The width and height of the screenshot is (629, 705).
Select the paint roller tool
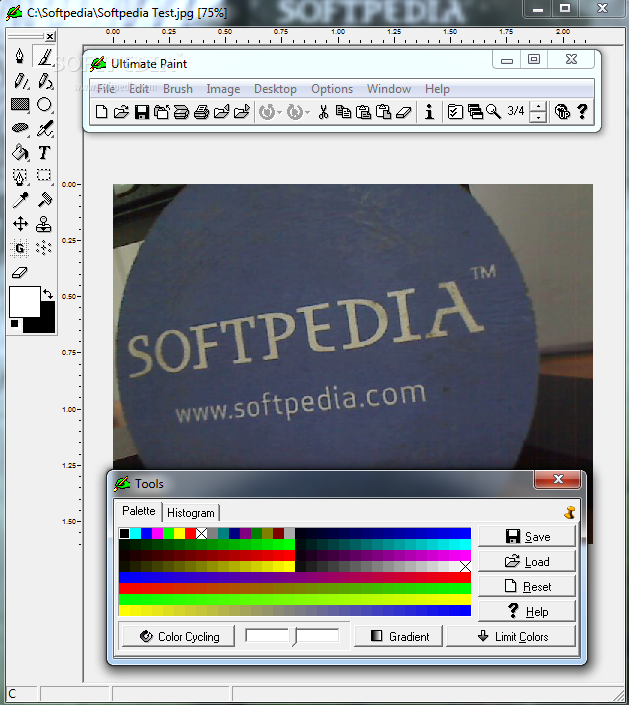tap(44, 200)
